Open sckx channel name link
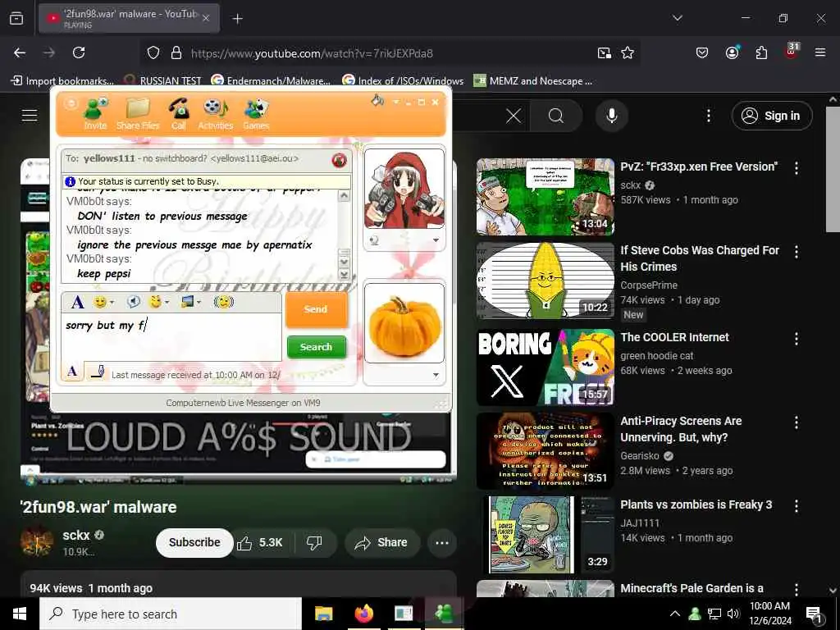840x630 pixels. [76, 535]
